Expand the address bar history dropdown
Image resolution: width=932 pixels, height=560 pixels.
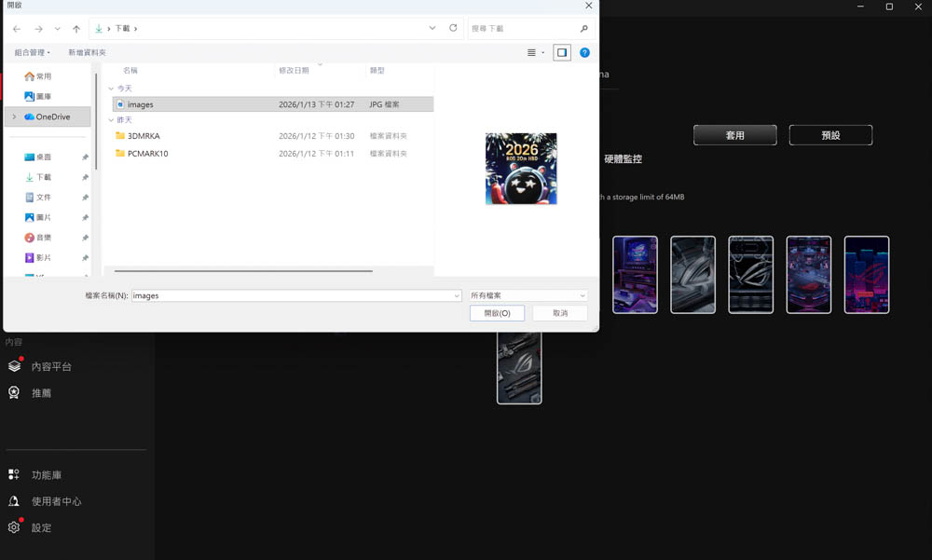click(x=432, y=29)
